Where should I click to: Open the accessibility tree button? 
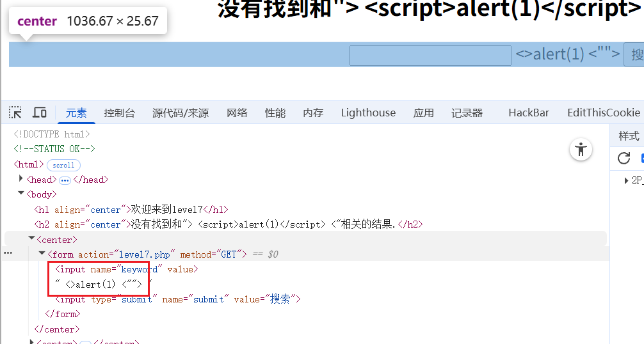coord(581,149)
